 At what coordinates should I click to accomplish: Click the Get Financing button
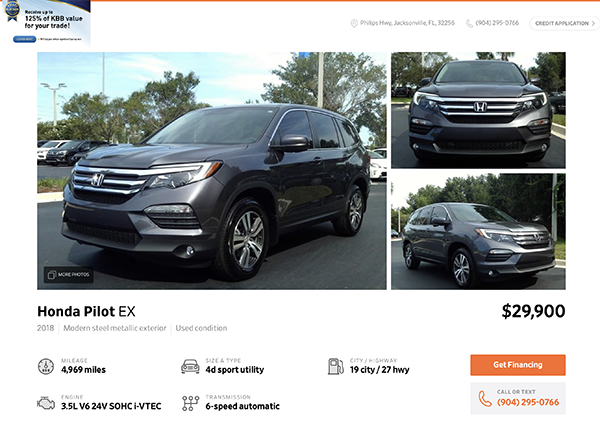518,365
